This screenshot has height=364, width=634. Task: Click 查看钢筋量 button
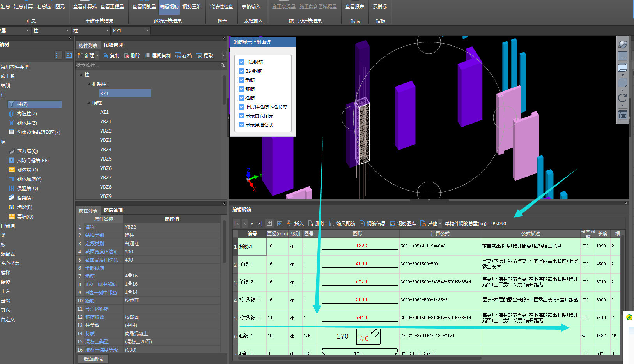point(144,7)
